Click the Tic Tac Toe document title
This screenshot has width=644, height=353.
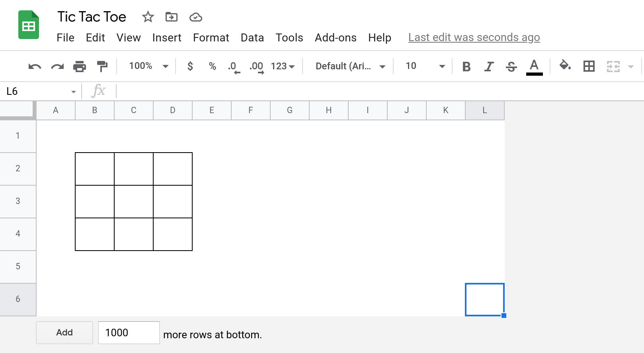pyautogui.click(x=92, y=17)
